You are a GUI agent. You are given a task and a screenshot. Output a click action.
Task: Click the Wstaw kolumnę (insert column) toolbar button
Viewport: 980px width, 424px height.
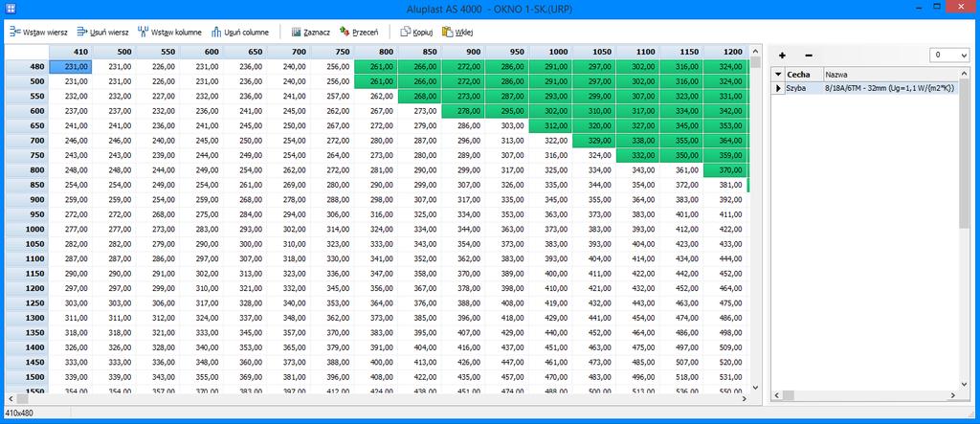pos(168,32)
